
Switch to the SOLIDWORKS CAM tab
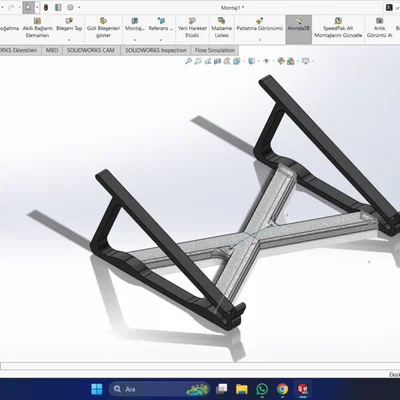pos(91,50)
